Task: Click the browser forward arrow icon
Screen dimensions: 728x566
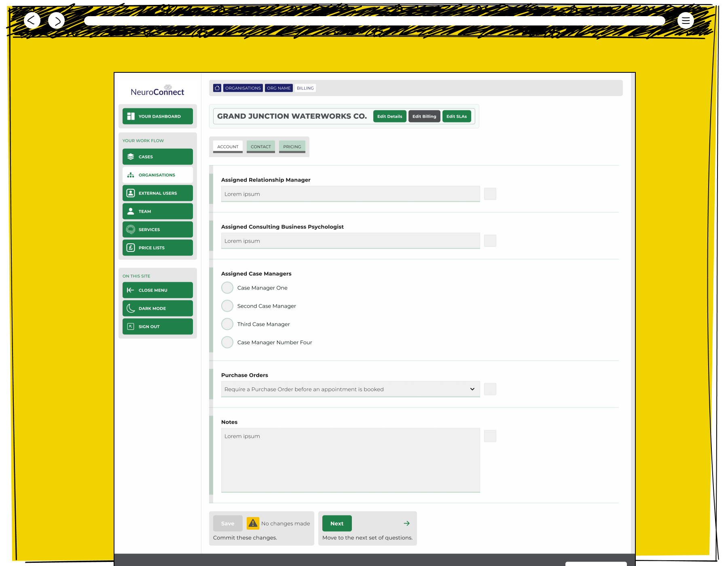Action: coord(57,21)
